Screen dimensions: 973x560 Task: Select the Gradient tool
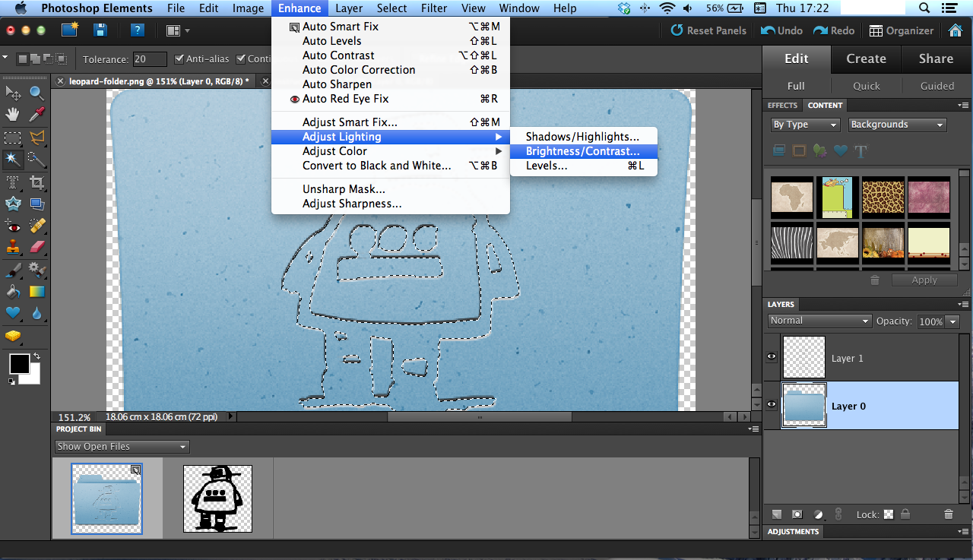36,291
